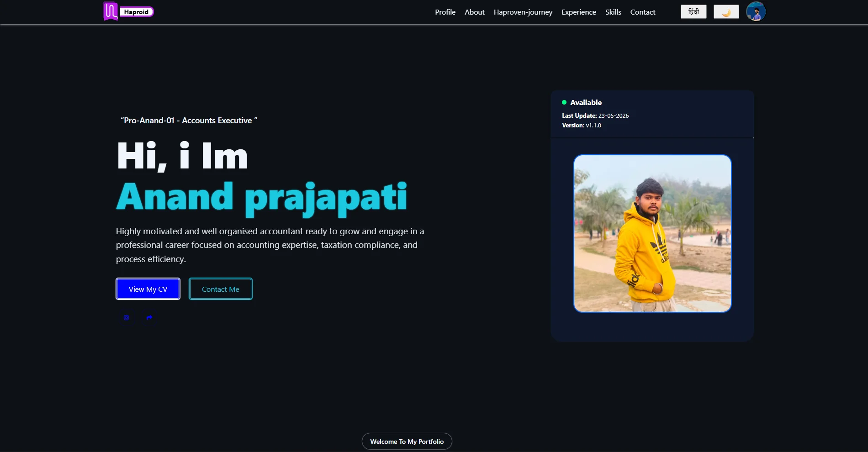Switch language with the हिंदी button
Viewport: 868px width, 452px height.
click(x=693, y=12)
